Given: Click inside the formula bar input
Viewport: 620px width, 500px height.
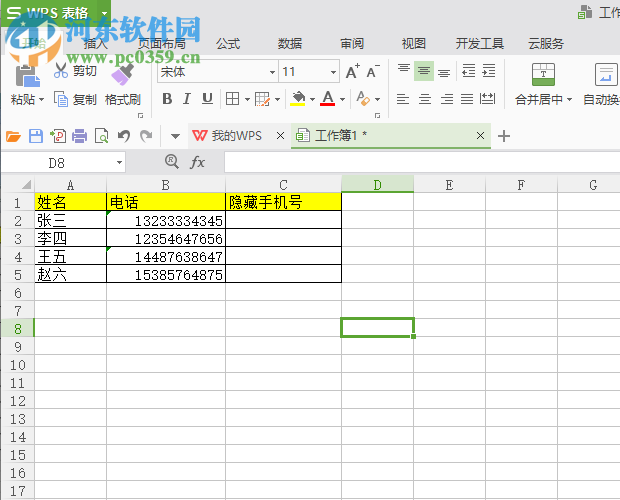Looking at the screenshot, I should [x=422, y=162].
